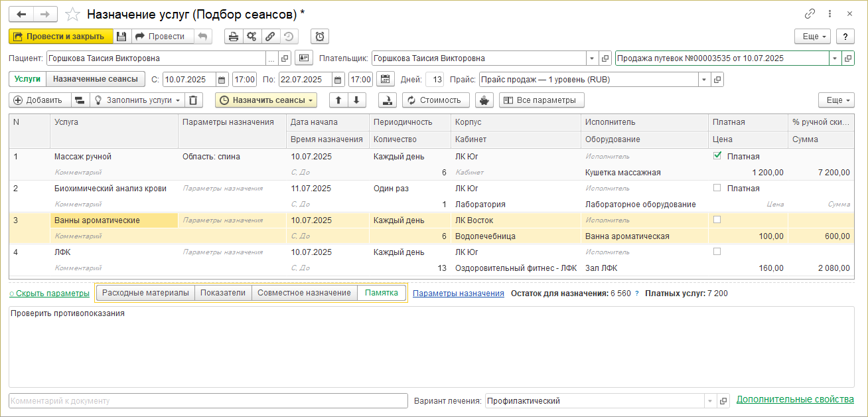
Task: Click the piggy bank icon
Action: (485, 100)
